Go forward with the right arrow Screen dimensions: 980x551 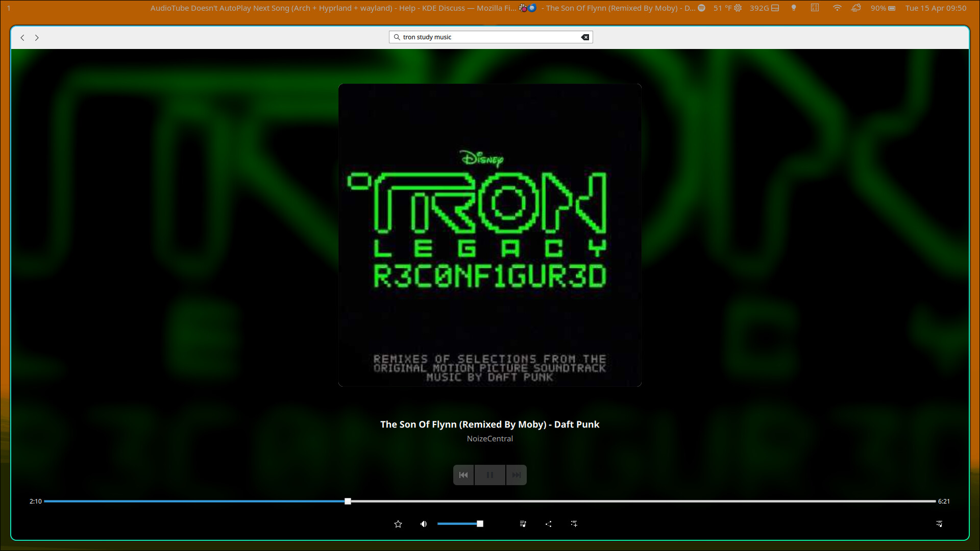[37, 38]
